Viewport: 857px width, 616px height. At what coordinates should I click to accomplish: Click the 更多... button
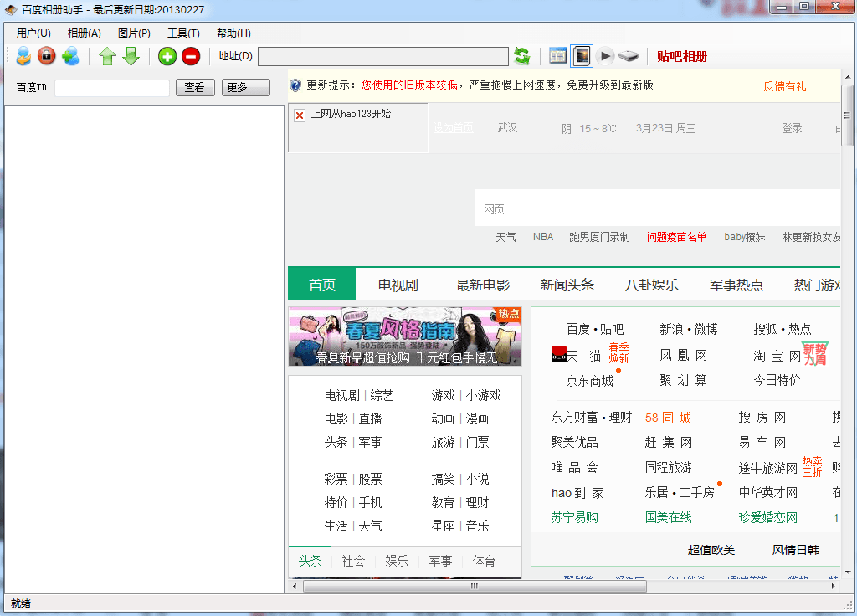click(x=246, y=87)
